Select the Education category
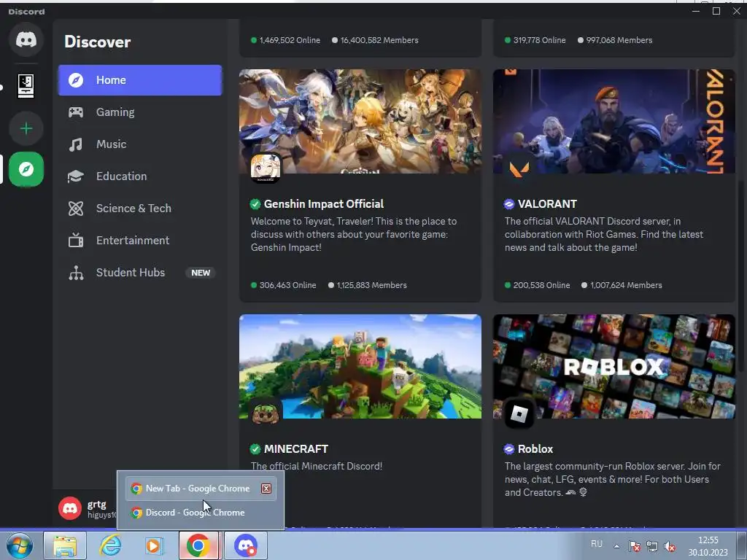This screenshot has width=747, height=560. tap(139, 176)
